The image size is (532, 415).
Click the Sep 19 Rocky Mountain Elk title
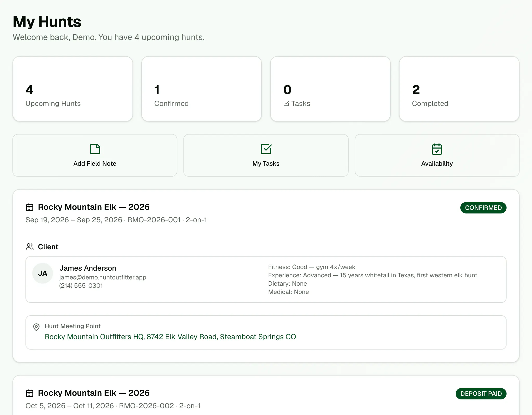click(94, 207)
